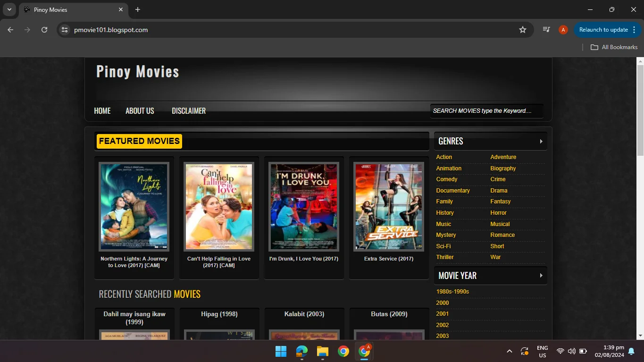Image resolution: width=644 pixels, height=362 pixels.
Task: Click the page vertical scrollbar
Action: click(x=640, y=110)
